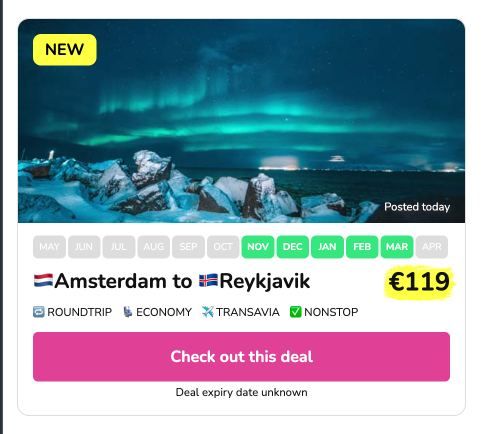Open the northern lights deal photo
This screenshot has height=434, width=485.
[241, 121]
